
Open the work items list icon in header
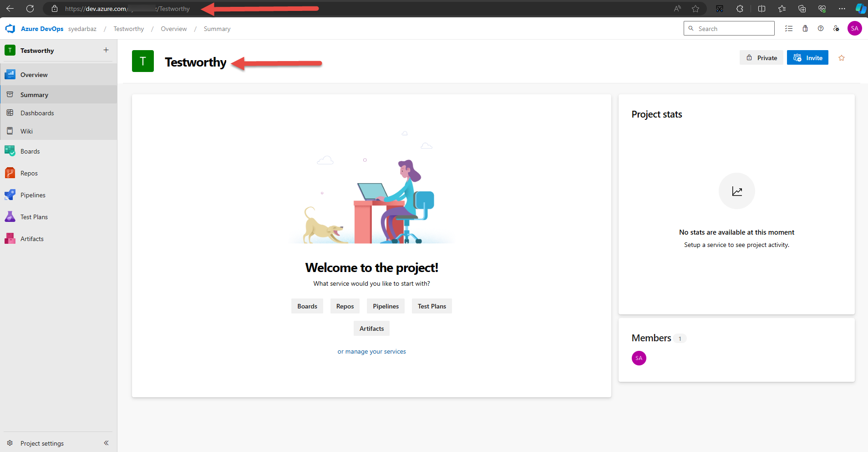[789, 29]
